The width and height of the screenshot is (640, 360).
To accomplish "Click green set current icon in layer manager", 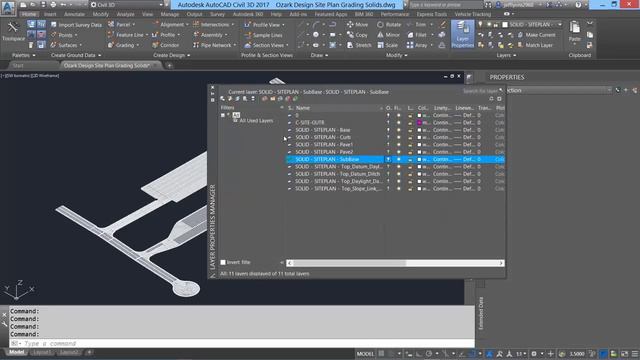I will click(x=296, y=99).
